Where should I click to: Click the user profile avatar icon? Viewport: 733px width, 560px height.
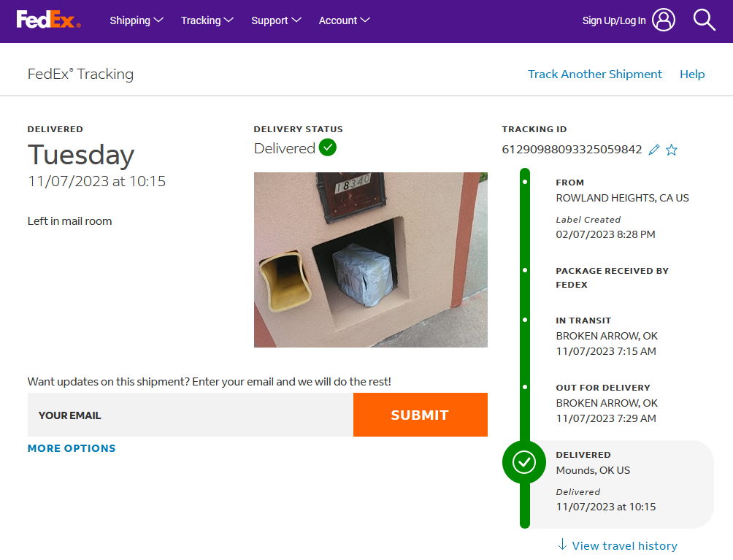pyautogui.click(x=664, y=20)
